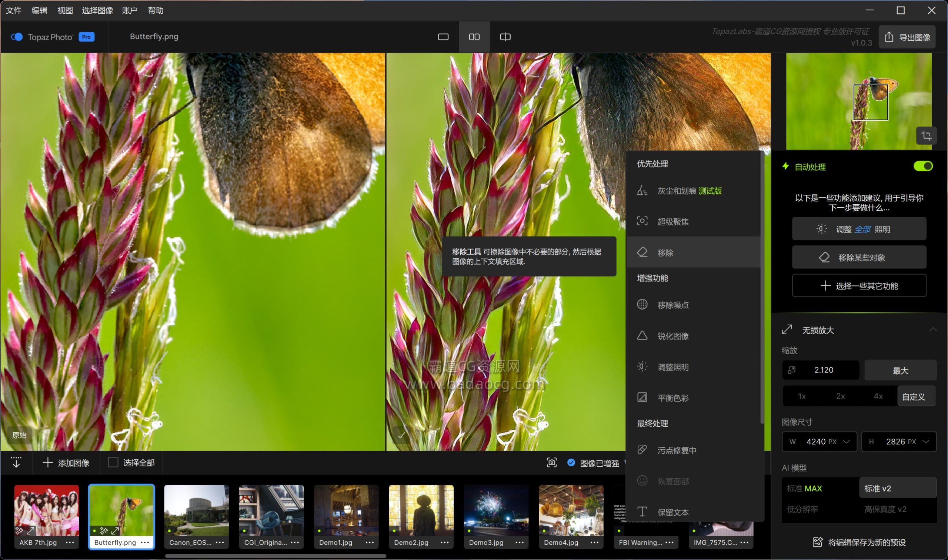Screen dimensions: 948x560
Task: Select the Demo3.jpg fireworks thumbnail
Action: pyautogui.click(x=495, y=510)
